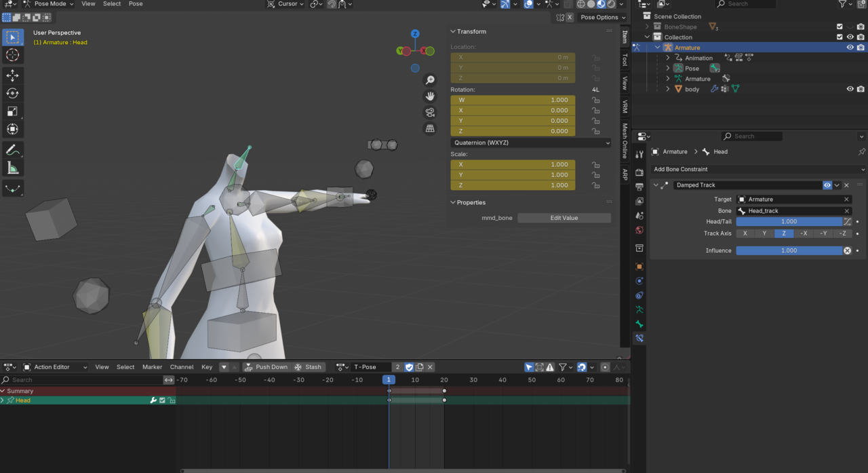Open the Bone properties tab
This screenshot has height=473, width=868.
point(639,324)
